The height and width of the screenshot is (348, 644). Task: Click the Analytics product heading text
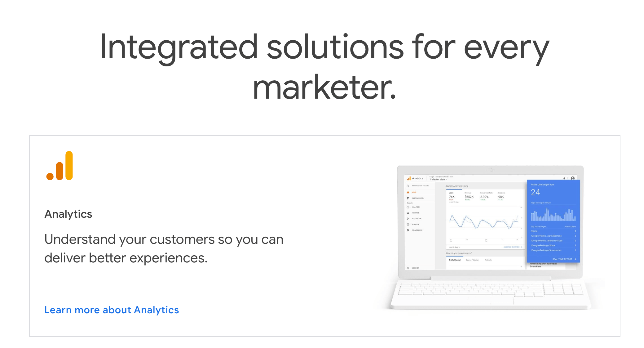[x=68, y=214]
